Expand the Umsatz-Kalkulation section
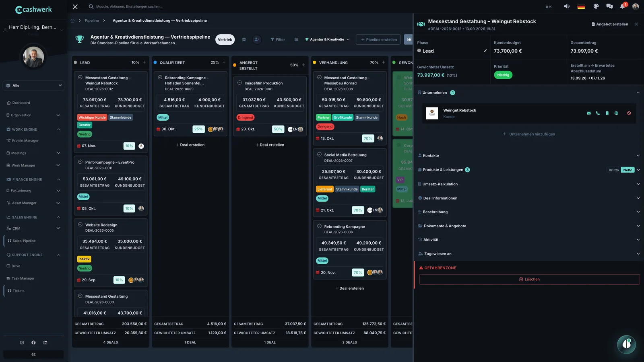The width and height of the screenshot is (644, 362). click(528, 184)
